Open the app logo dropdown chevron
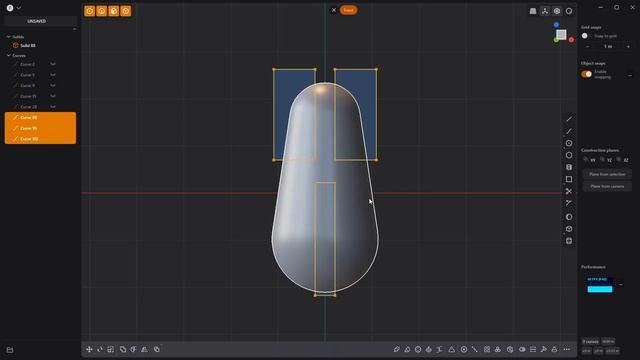640x360 pixels. point(19,8)
